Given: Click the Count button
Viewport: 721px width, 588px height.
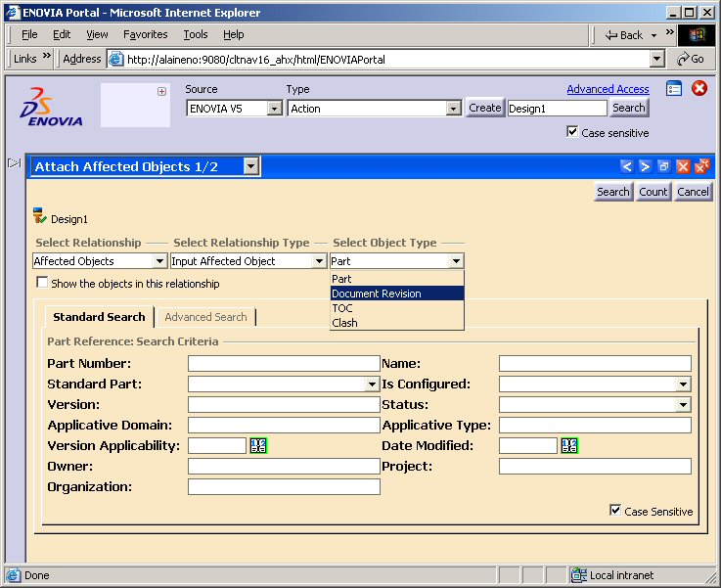Looking at the screenshot, I should (x=653, y=192).
